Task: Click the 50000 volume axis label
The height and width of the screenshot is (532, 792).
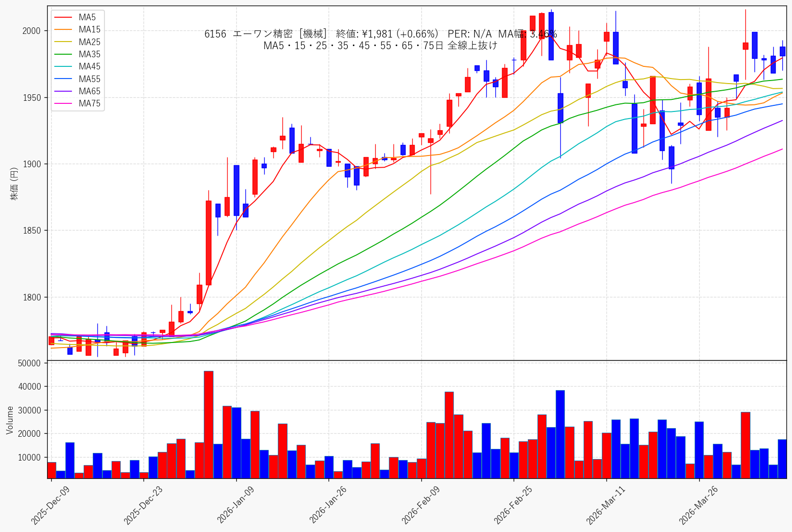Action: 29,363
